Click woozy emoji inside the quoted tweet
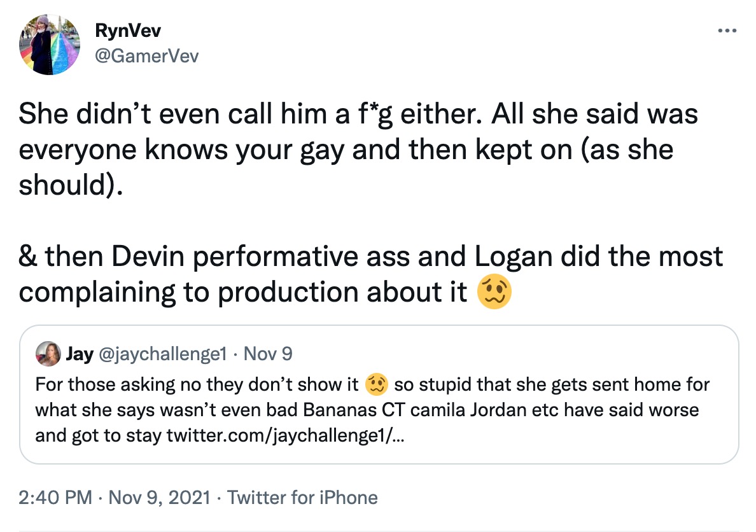The image size is (756, 532). click(378, 385)
